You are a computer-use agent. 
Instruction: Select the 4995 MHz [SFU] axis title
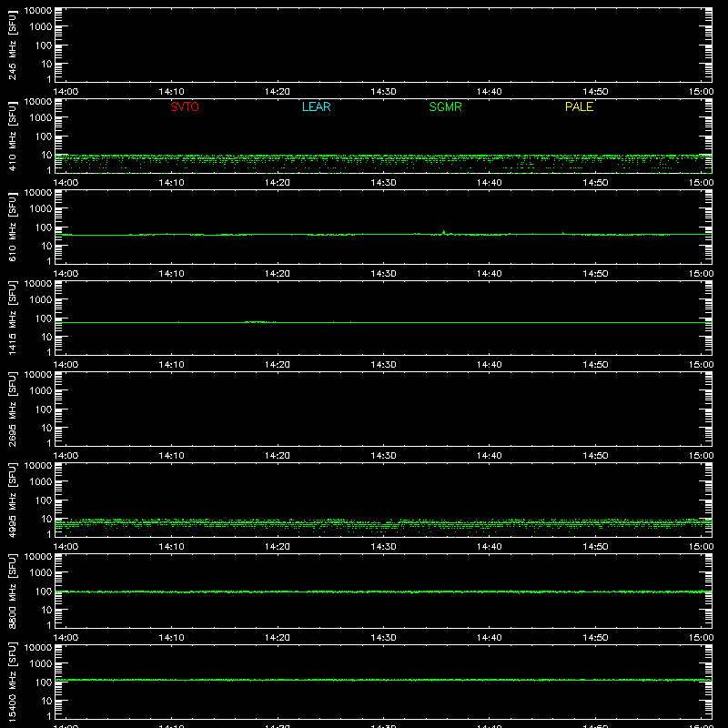(x=12, y=500)
